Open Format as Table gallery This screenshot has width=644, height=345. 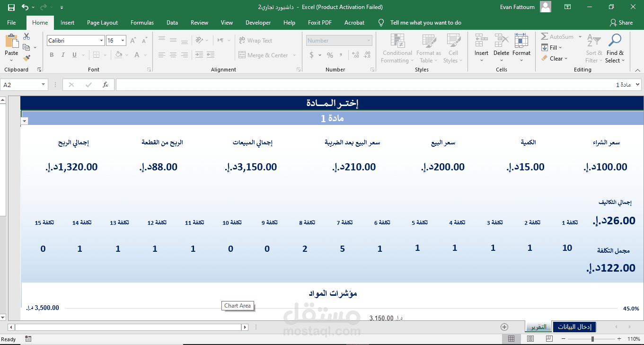click(x=429, y=48)
